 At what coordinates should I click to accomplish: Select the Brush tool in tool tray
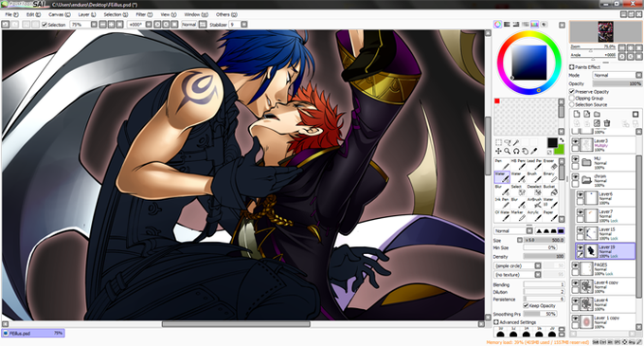(x=534, y=177)
